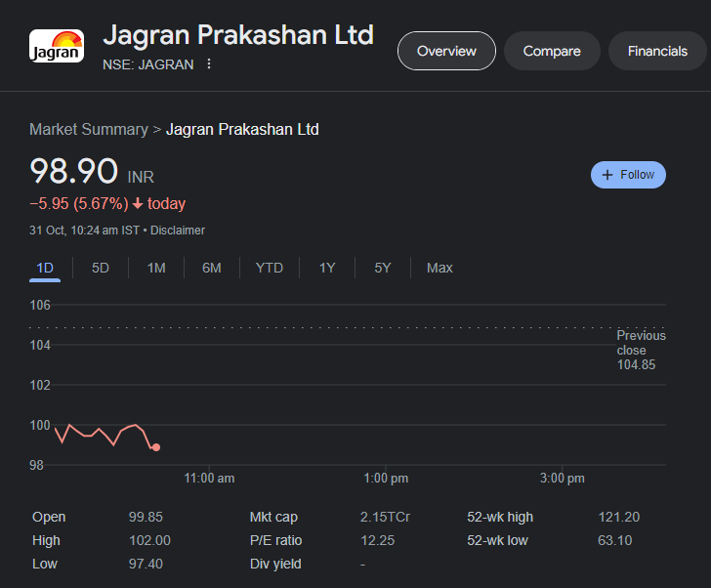711x588 pixels.
Task: Click the 3:00 pm axis label
Action: (563, 479)
